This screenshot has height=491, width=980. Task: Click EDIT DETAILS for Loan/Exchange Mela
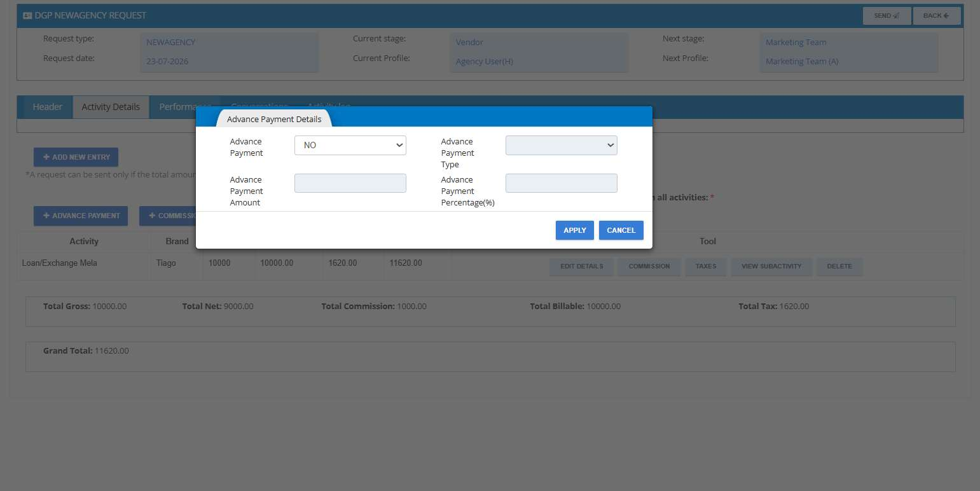pyautogui.click(x=582, y=266)
